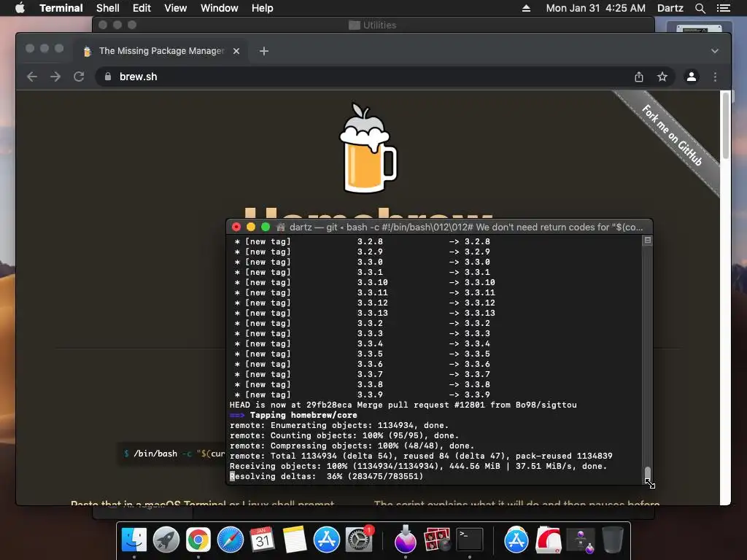
Task: Close The Missing Package Manager tab
Action: (236, 51)
